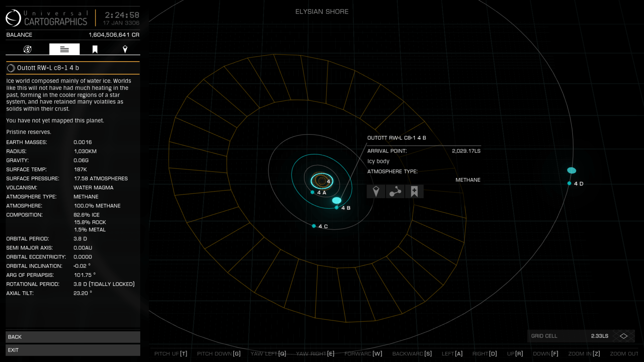This screenshot has width=644, height=362.
Task: Click the cyan body of moon 4 B
Action: pyautogui.click(x=337, y=200)
